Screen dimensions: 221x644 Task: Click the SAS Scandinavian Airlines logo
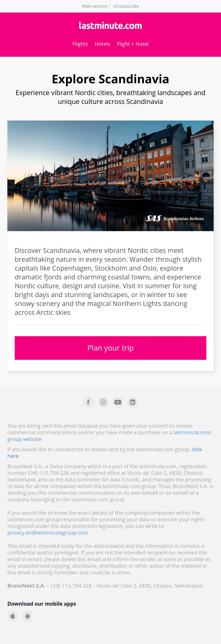(x=175, y=218)
